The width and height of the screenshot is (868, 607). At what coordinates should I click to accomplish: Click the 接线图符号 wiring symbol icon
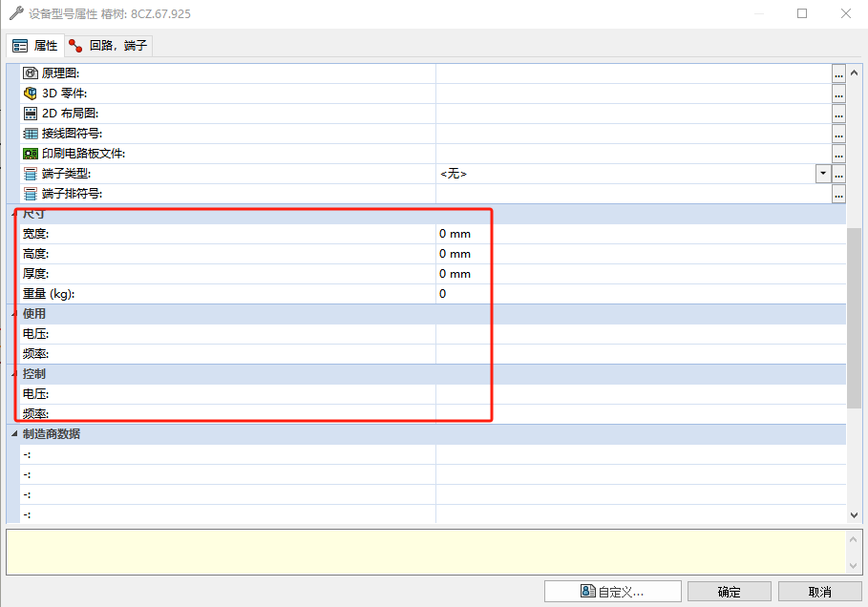[x=30, y=133]
